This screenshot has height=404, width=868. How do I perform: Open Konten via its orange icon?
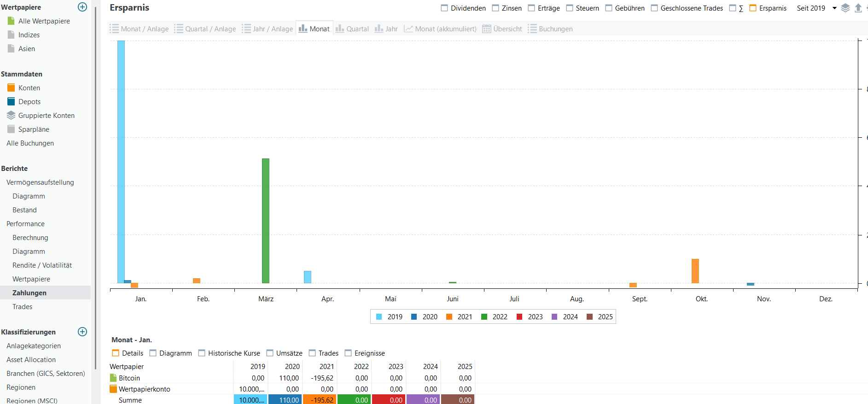click(x=11, y=88)
